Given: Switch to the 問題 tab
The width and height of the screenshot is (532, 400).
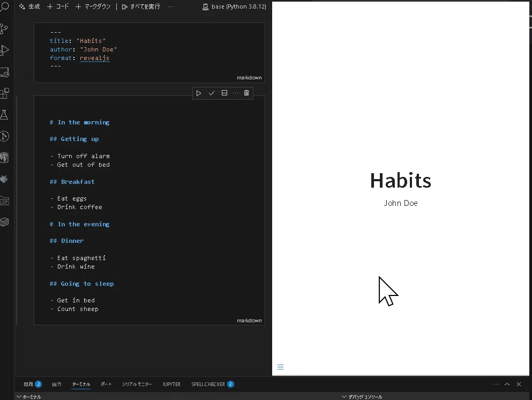Looking at the screenshot, I should [32, 384].
